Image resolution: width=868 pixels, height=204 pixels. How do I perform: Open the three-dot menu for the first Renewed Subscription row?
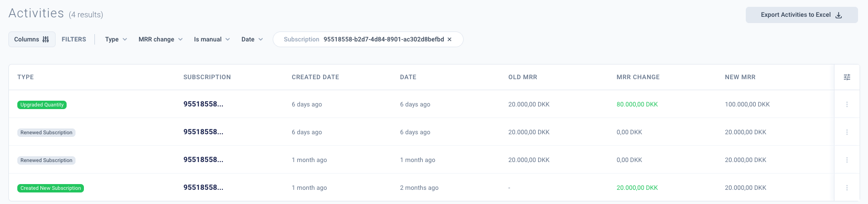[x=847, y=132]
